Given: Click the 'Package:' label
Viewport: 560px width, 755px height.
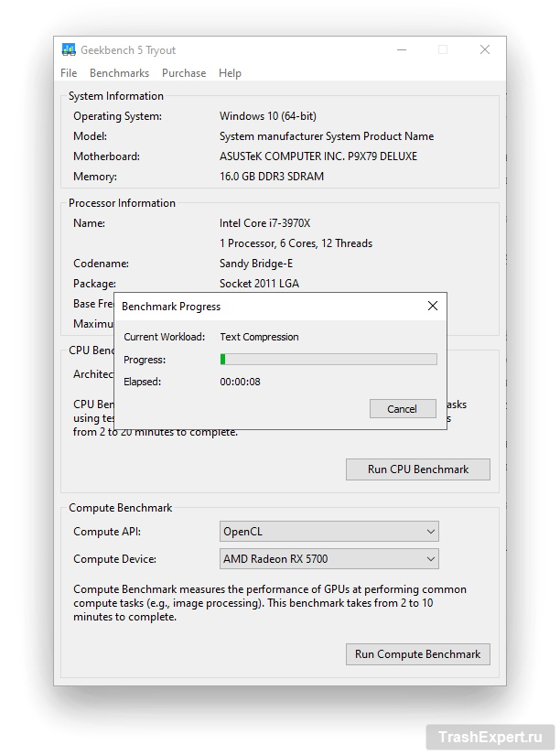Looking at the screenshot, I should tap(94, 284).
